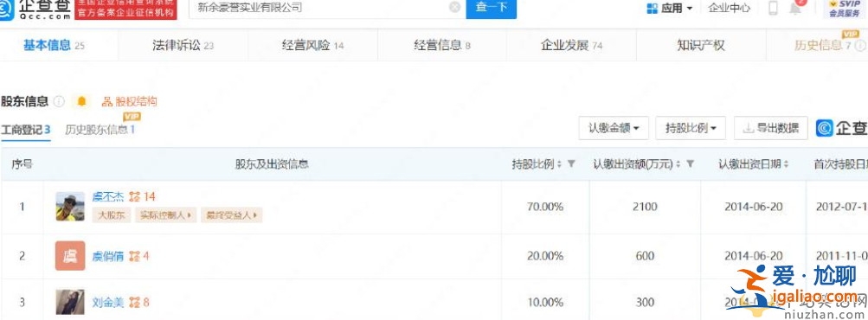Click the 70.00% shareholding cell
Viewport: 868px width, 320px height.
coord(544,207)
